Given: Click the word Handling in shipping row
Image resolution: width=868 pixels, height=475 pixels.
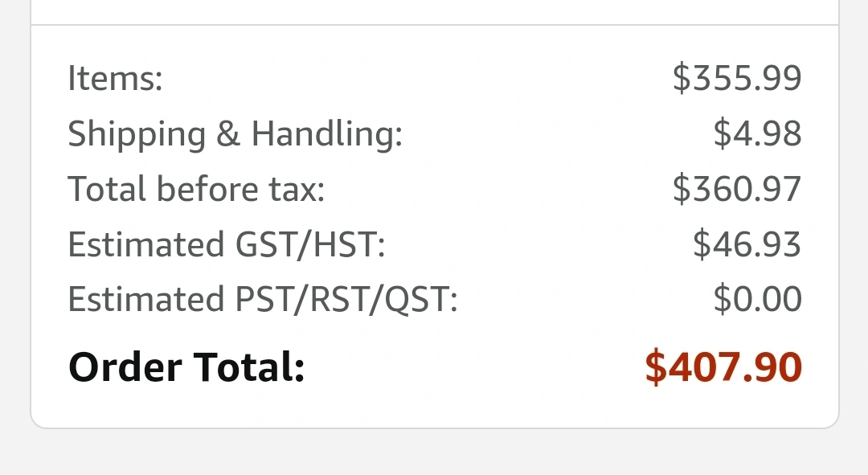Looking at the screenshot, I should click(327, 134).
